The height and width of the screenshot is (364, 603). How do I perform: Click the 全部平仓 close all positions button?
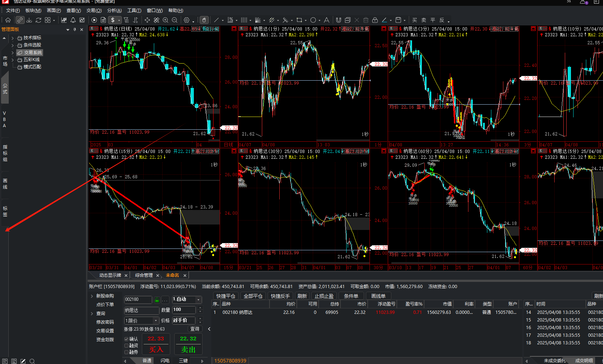253,296
